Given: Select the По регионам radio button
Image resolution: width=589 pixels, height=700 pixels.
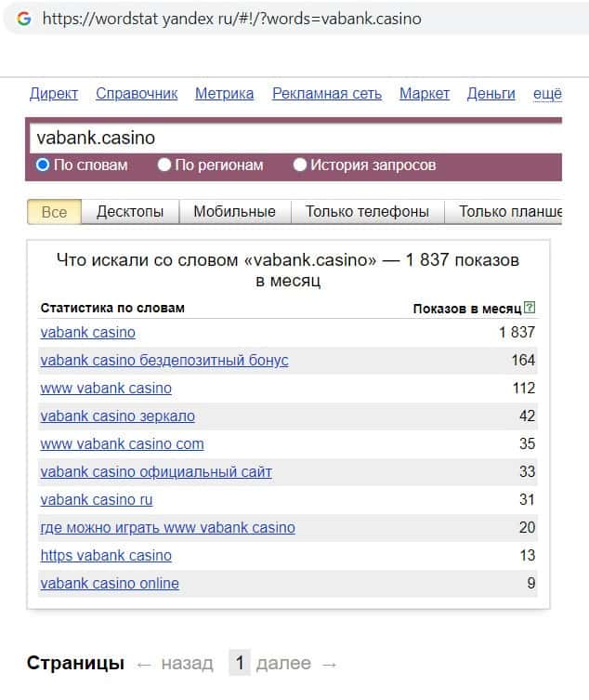Looking at the screenshot, I should click(x=164, y=165).
